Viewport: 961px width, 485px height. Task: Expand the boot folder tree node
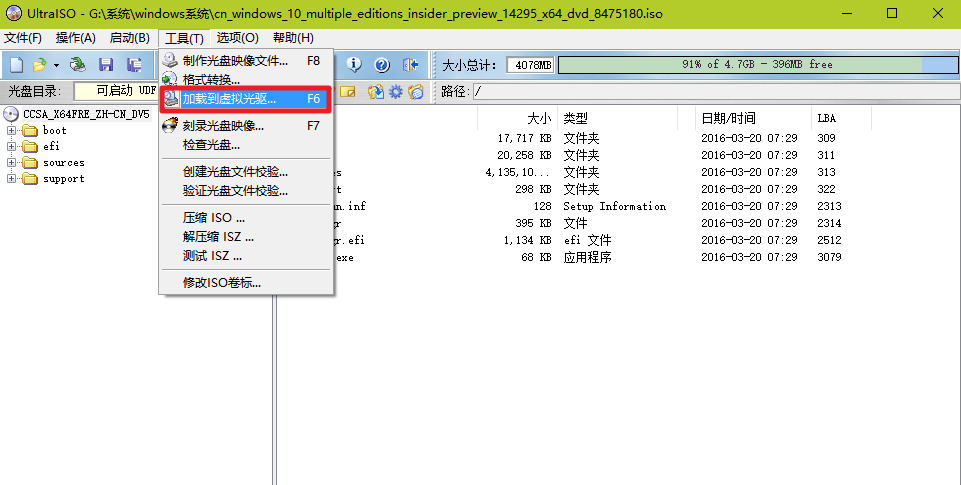11,130
